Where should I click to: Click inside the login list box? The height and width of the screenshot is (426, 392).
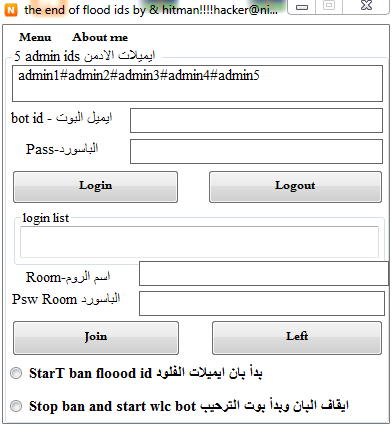[199, 242]
